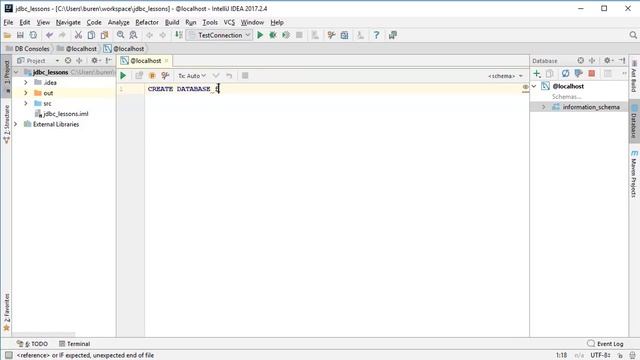Collapse the @localhost data source node
640x360 pixels.
pyautogui.click(x=534, y=86)
